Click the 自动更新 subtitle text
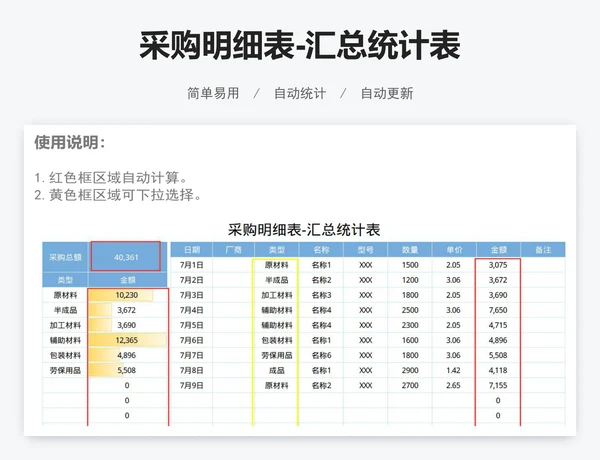Viewport: 600px width, 460px height. pyautogui.click(x=387, y=93)
